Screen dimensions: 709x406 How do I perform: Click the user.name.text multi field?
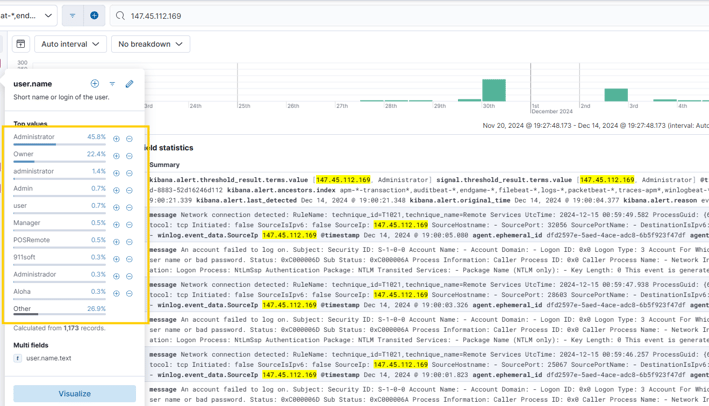[x=49, y=358]
